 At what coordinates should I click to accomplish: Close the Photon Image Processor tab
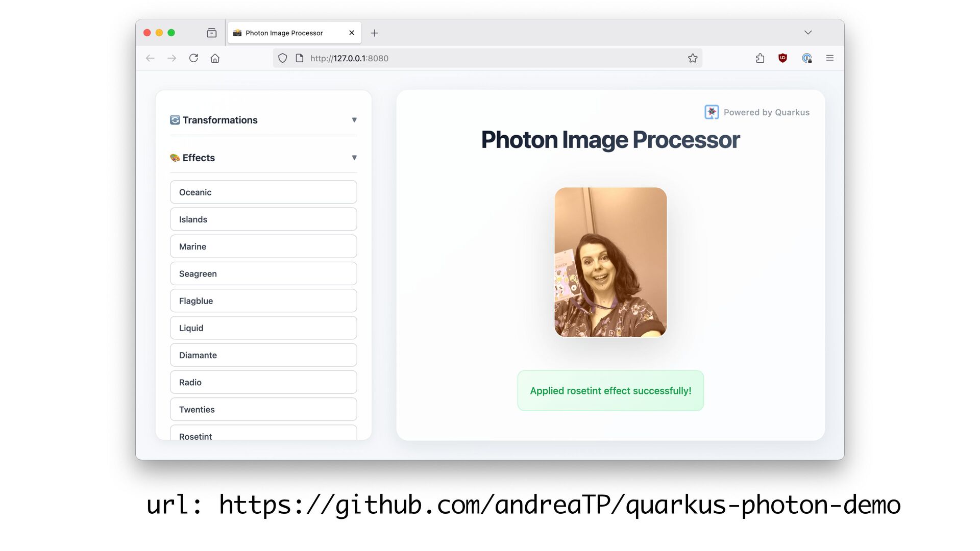tap(352, 33)
